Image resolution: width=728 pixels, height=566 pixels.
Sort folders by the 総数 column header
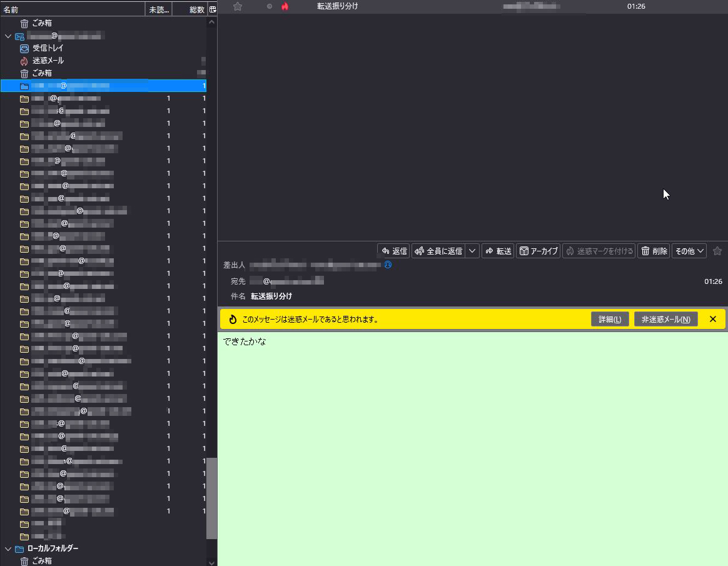click(196, 9)
